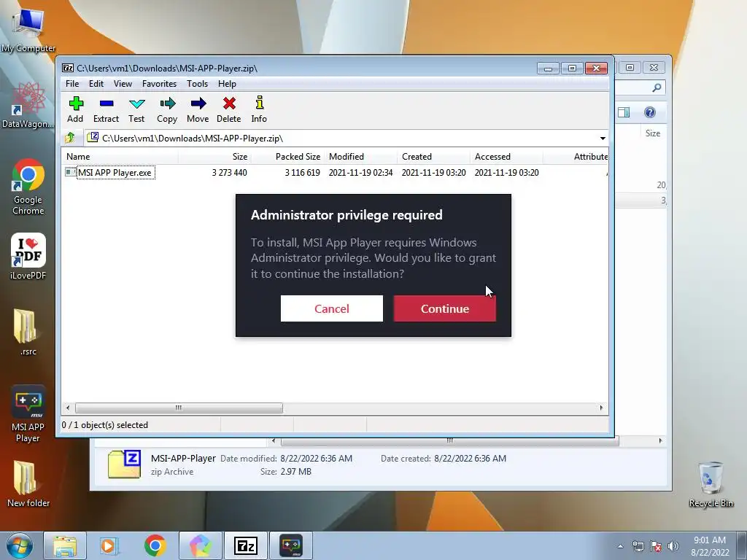Open the Help menu
Image resolution: width=747 pixels, height=560 pixels.
coord(228,84)
